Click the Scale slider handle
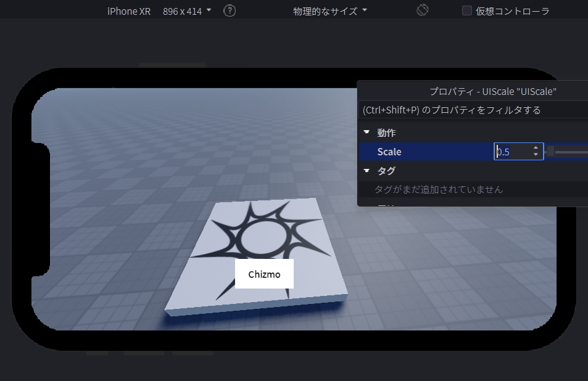 coord(550,151)
